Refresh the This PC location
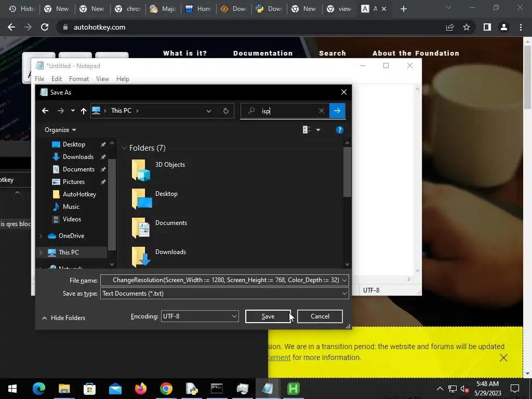 [225, 111]
